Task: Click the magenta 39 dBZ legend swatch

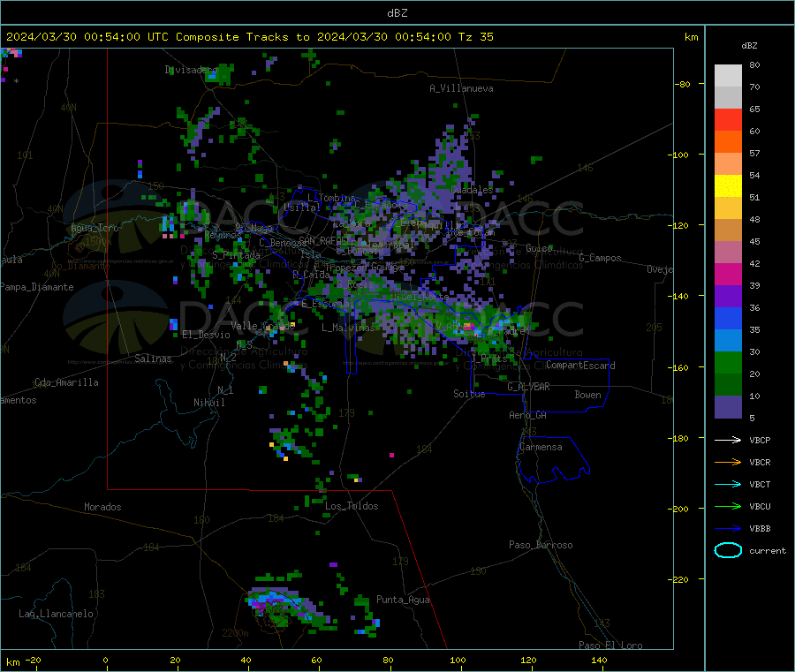Action: pyautogui.click(x=728, y=274)
